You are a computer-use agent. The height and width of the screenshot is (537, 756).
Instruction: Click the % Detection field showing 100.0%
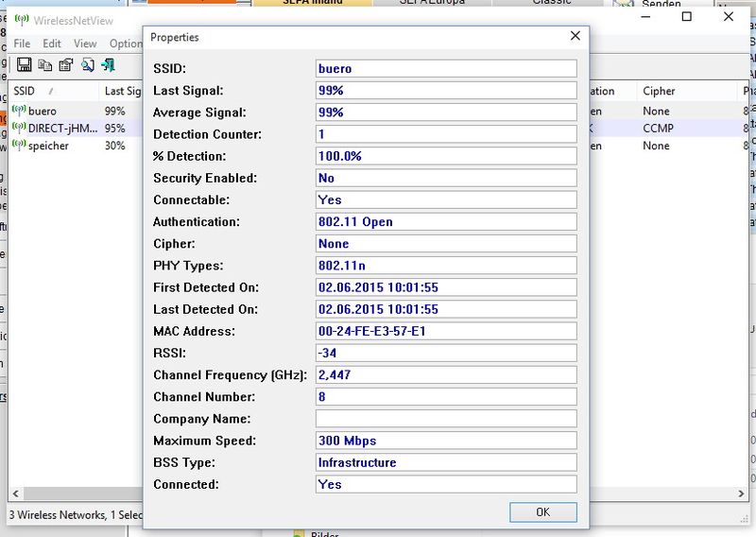446,156
